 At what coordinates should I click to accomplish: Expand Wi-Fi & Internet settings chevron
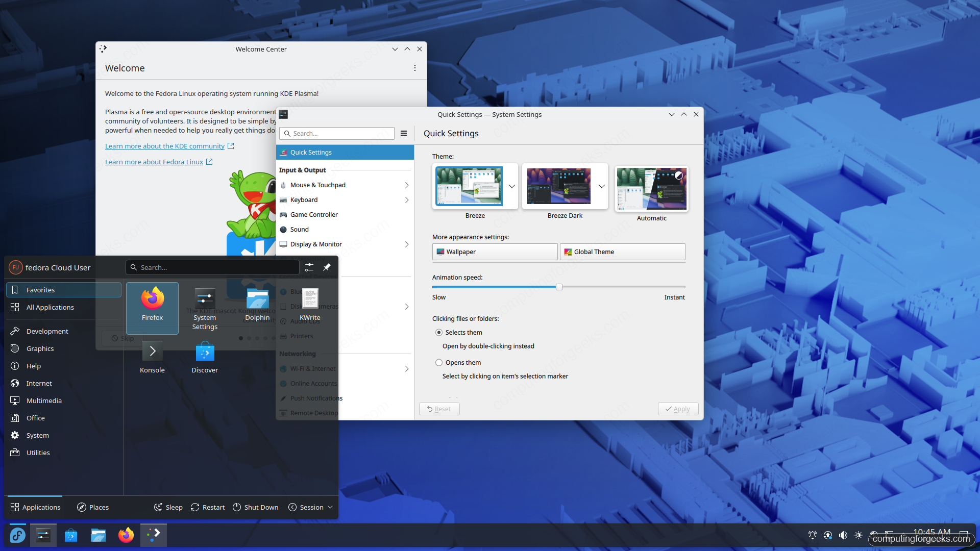click(407, 369)
